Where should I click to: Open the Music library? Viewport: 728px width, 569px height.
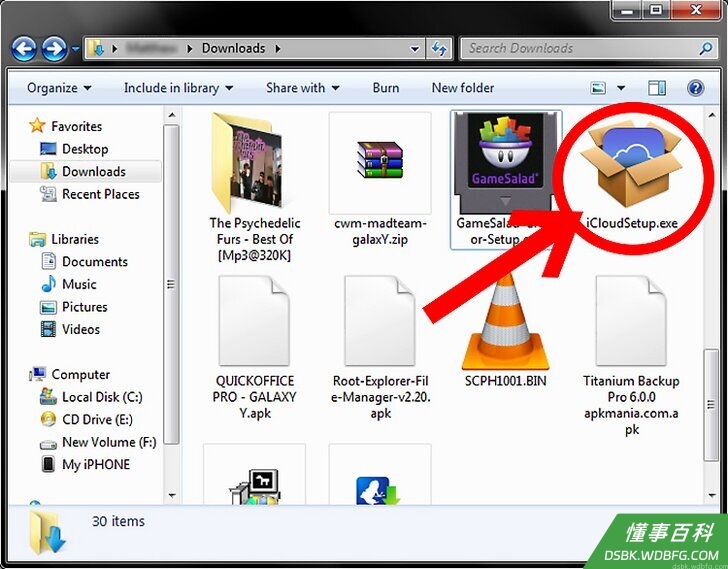pyautogui.click(x=79, y=284)
